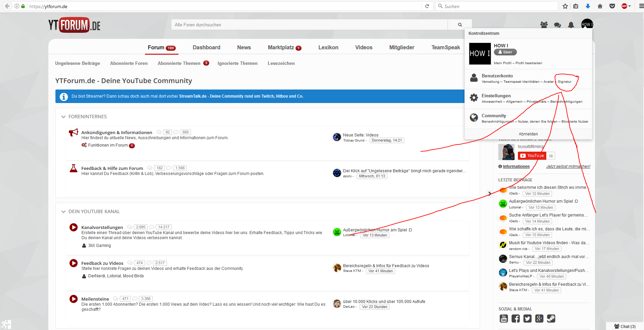Open the Twitter social icon

point(527,319)
